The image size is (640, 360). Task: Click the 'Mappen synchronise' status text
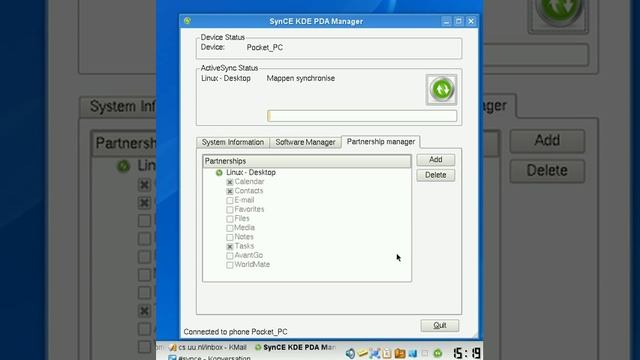click(x=300, y=78)
